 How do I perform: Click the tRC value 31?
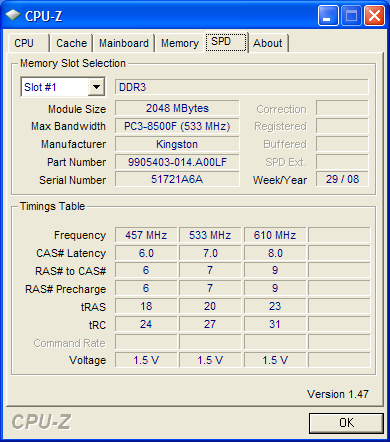[275, 324]
